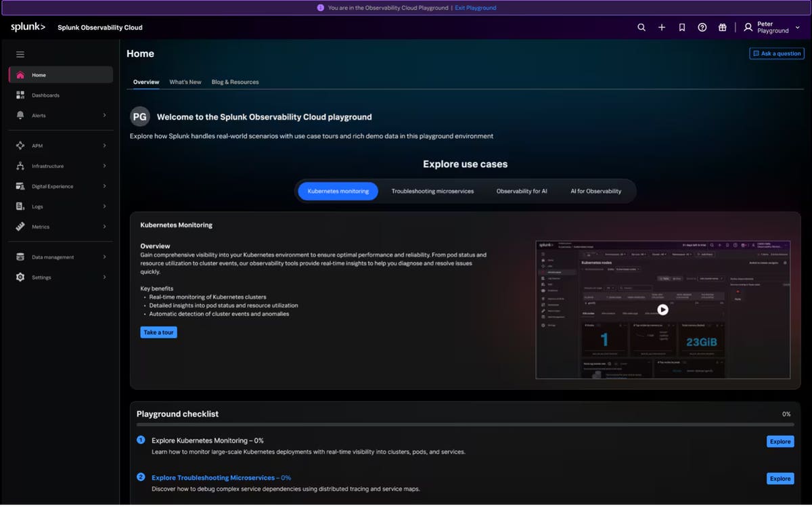The width and height of the screenshot is (812, 507).
Task: Expand the Settings chevron
Action: [x=104, y=278]
